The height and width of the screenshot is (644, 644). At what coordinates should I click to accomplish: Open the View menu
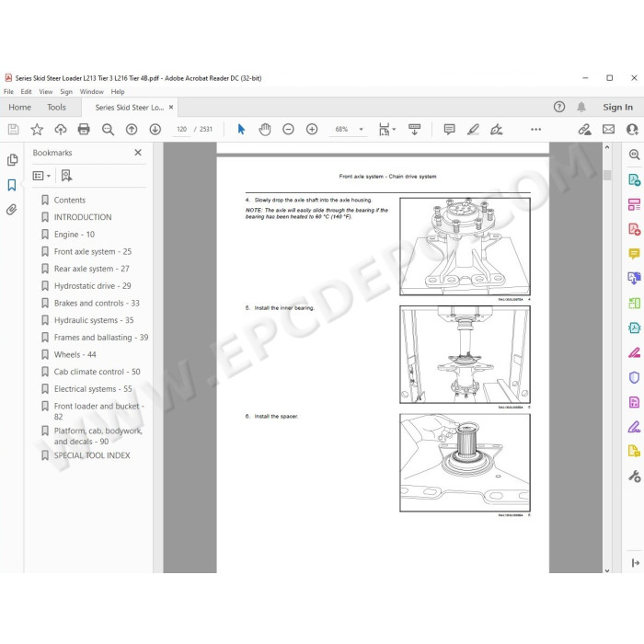tap(46, 92)
